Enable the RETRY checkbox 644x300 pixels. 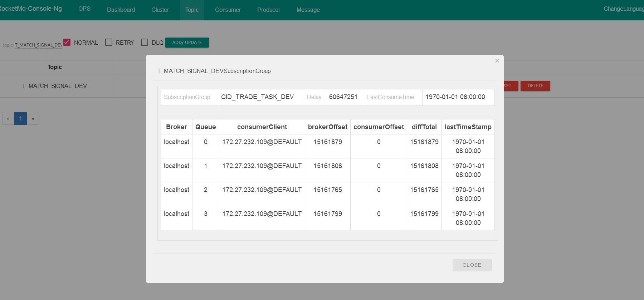tap(109, 42)
